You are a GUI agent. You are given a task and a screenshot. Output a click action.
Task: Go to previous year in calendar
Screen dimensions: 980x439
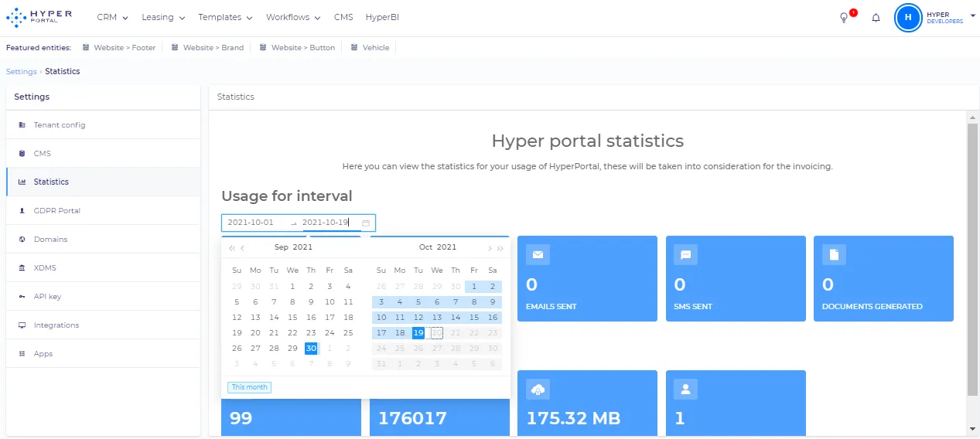232,248
